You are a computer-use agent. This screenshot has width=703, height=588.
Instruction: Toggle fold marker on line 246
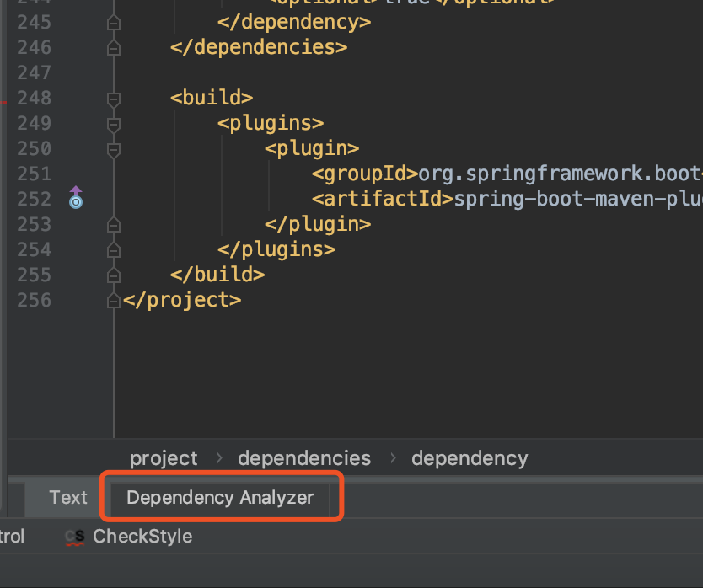[x=114, y=47]
